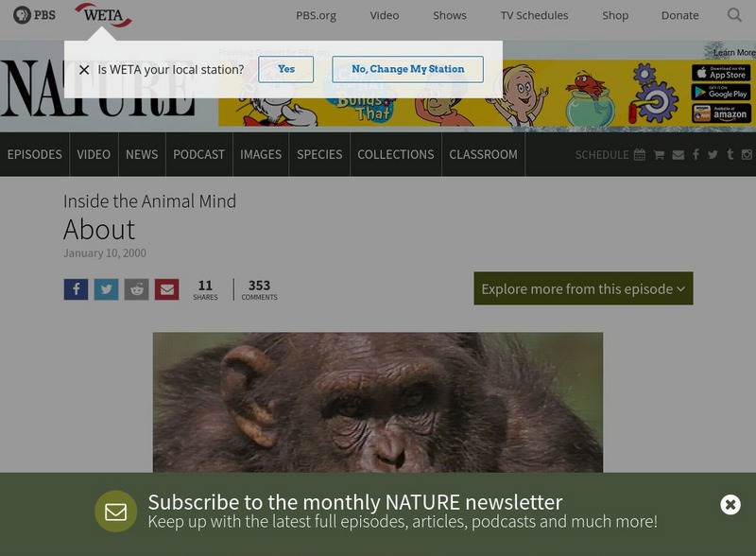Open the SCHEDULE calendar link
Viewport: 756px width, 556px height.
coord(610,155)
